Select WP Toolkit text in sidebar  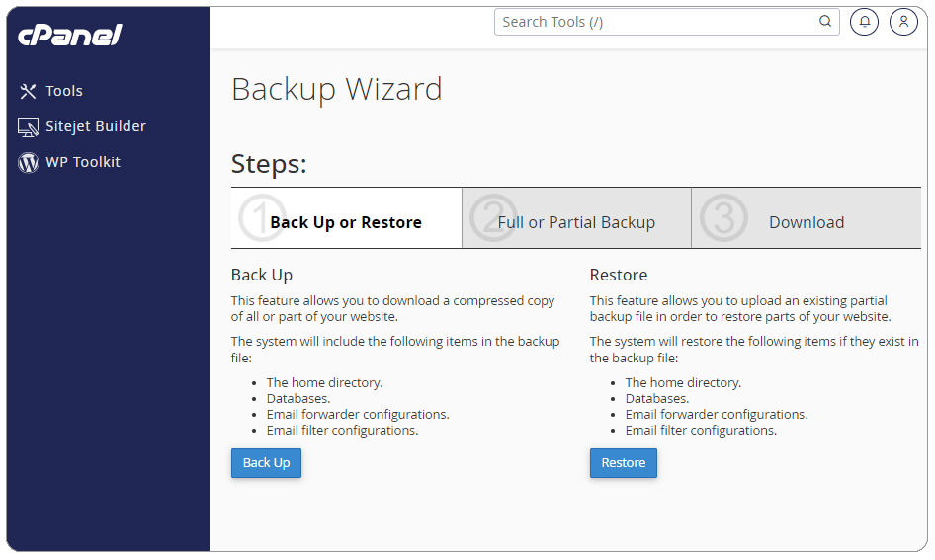(83, 162)
